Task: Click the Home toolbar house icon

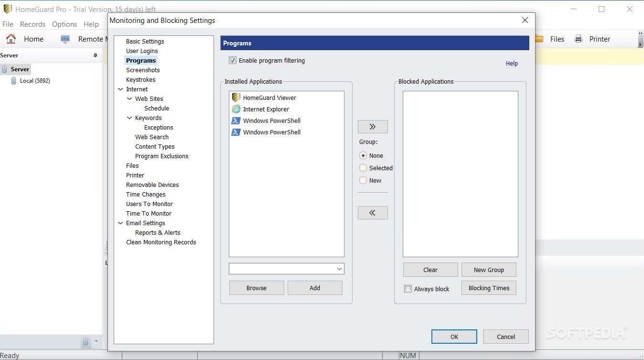Action: click(11, 39)
